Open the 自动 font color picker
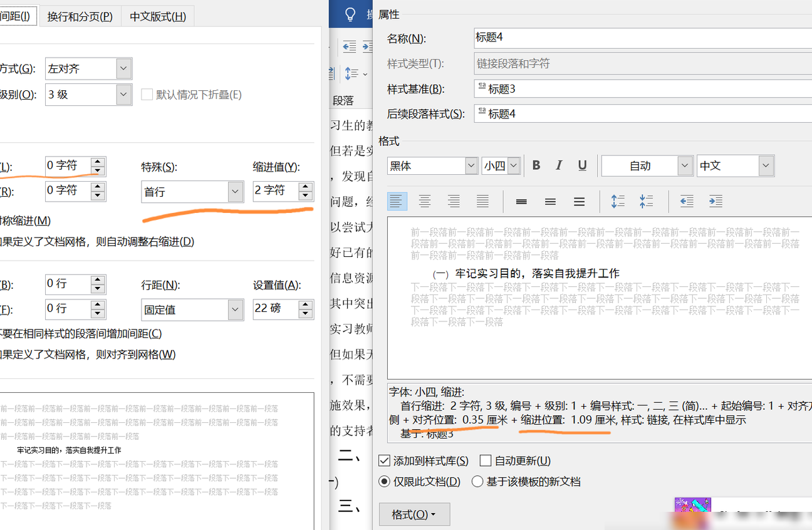Image resolution: width=812 pixels, height=530 pixels. click(647, 166)
